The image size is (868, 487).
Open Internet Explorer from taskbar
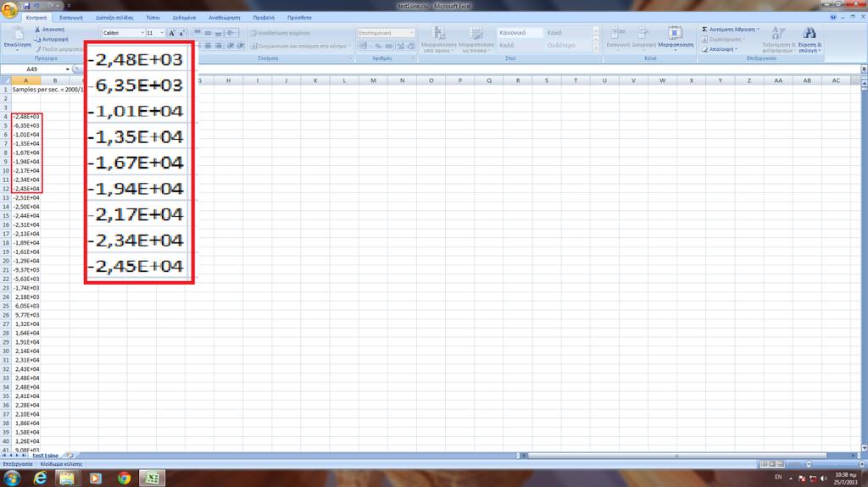[x=40, y=478]
